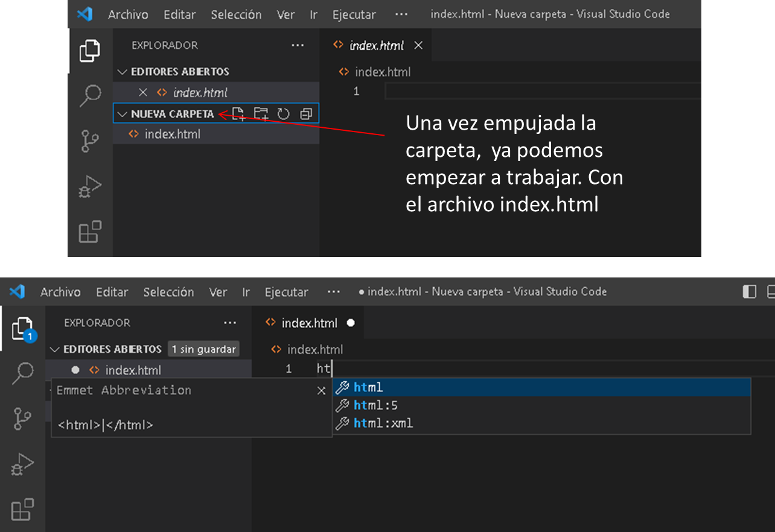Choose html:xml from the suggestion list

point(383,423)
